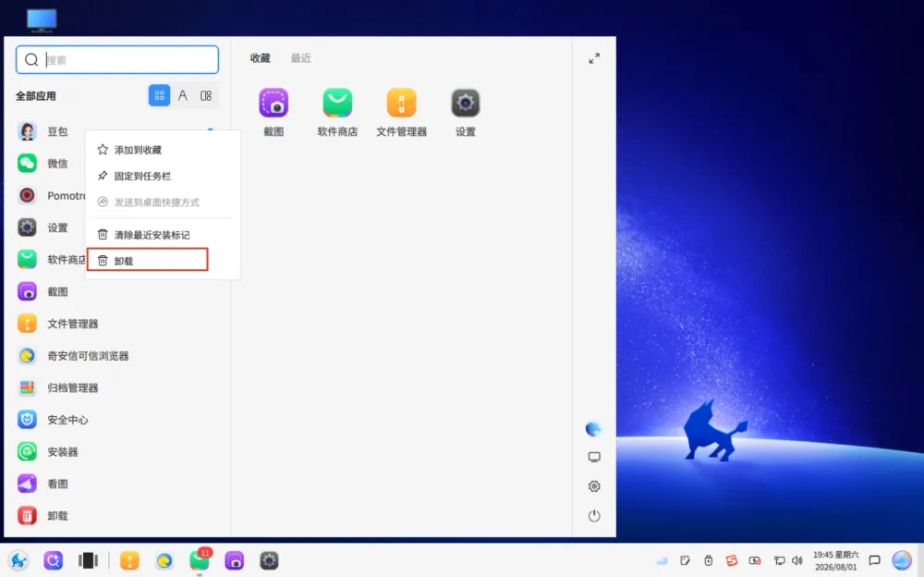Open multitasking view from the taskbar

(88, 559)
